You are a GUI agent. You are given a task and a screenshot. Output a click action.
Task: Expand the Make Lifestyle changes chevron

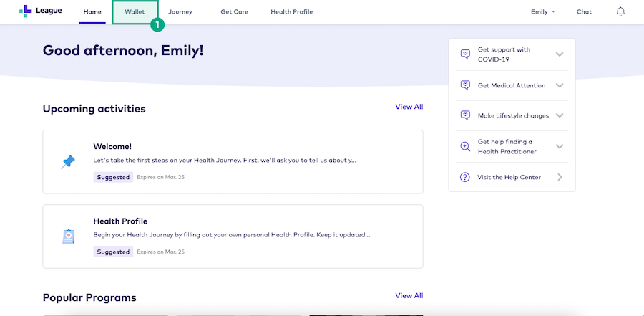click(560, 115)
